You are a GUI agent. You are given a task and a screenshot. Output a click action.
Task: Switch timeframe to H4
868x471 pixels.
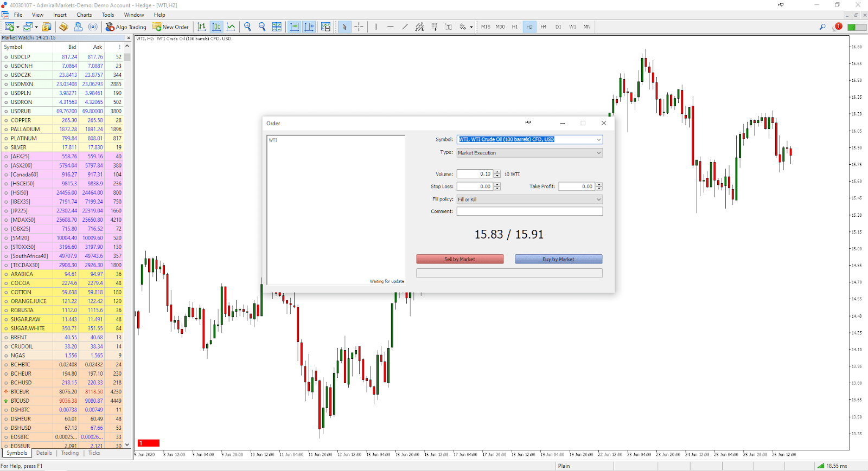[544, 27]
